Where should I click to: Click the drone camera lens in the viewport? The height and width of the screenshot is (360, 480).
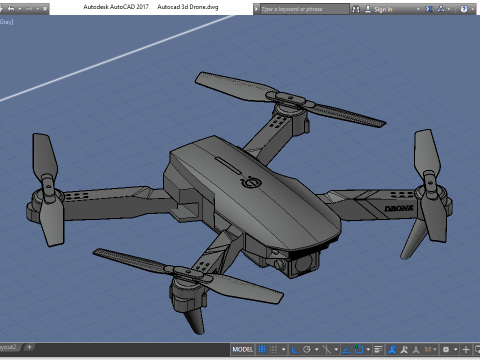click(x=303, y=264)
